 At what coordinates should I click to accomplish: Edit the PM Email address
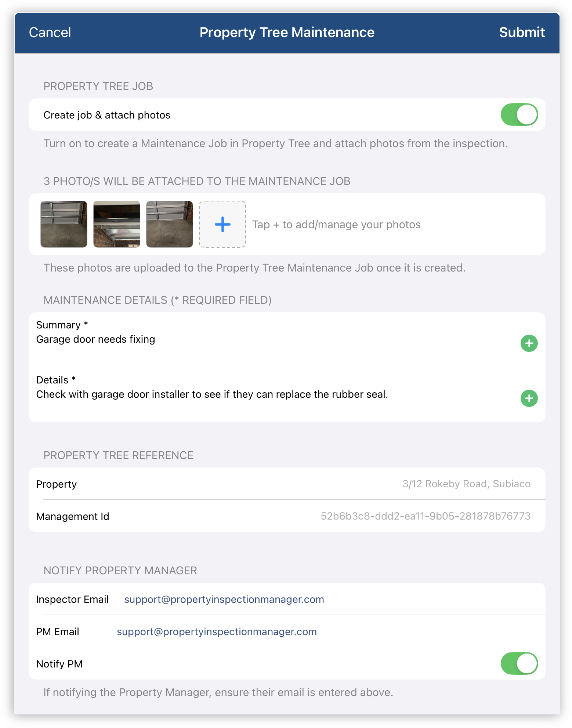click(217, 632)
